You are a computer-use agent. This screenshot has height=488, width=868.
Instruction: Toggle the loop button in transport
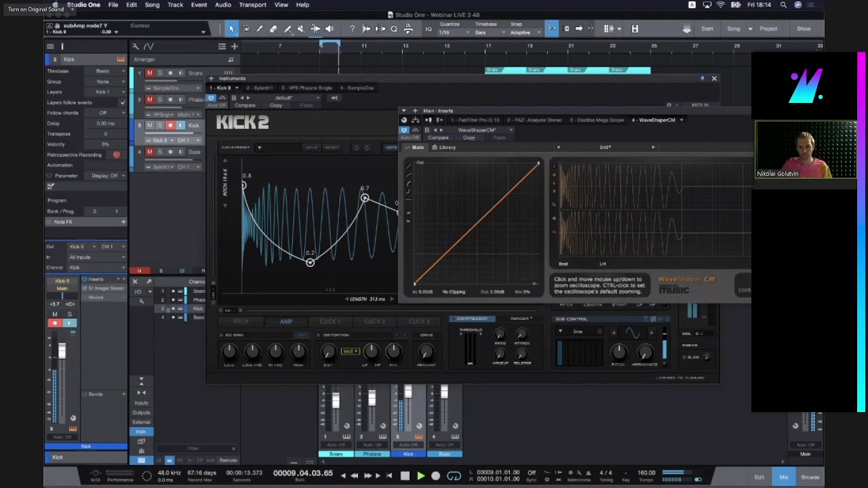pos(454,476)
